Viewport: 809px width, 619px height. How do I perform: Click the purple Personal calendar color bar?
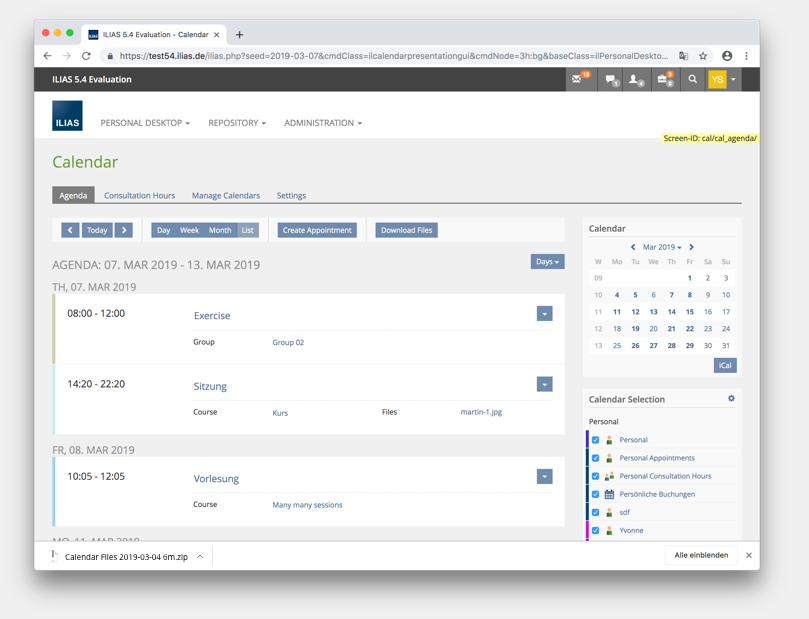pyautogui.click(x=587, y=440)
